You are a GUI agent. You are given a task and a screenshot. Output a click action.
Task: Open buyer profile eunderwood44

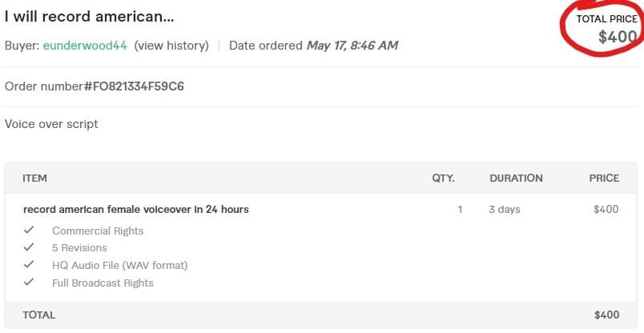(x=85, y=46)
